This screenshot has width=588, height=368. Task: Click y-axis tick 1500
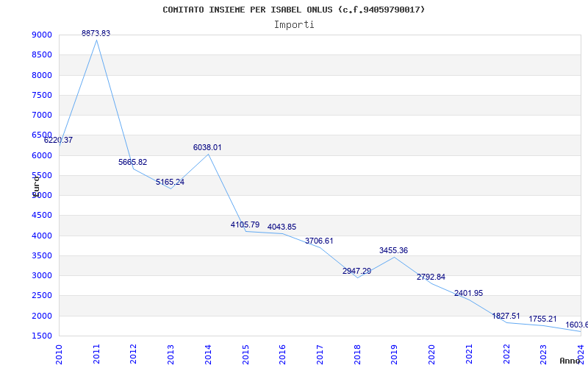pos(42,336)
